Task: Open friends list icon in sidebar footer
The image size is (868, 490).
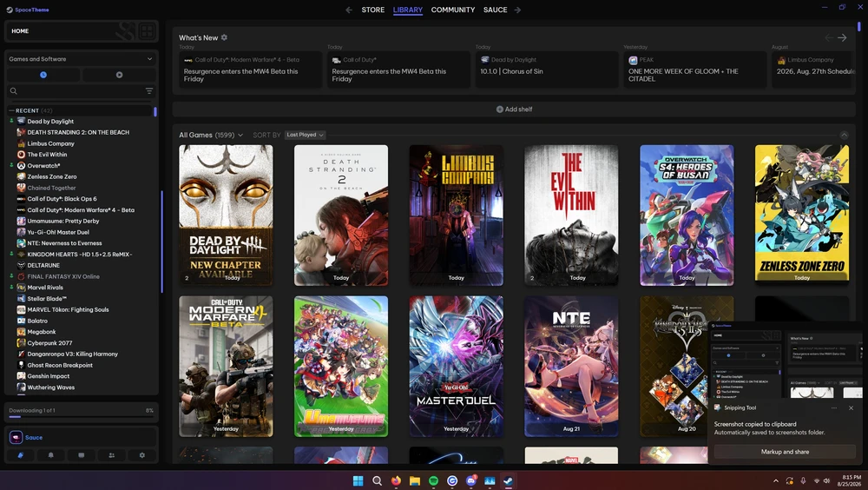Action: pyautogui.click(x=112, y=455)
